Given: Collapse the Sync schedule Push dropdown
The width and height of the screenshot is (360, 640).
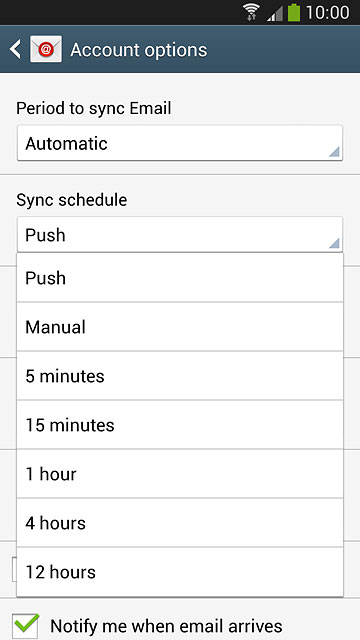Looking at the screenshot, I should (x=180, y=235).
